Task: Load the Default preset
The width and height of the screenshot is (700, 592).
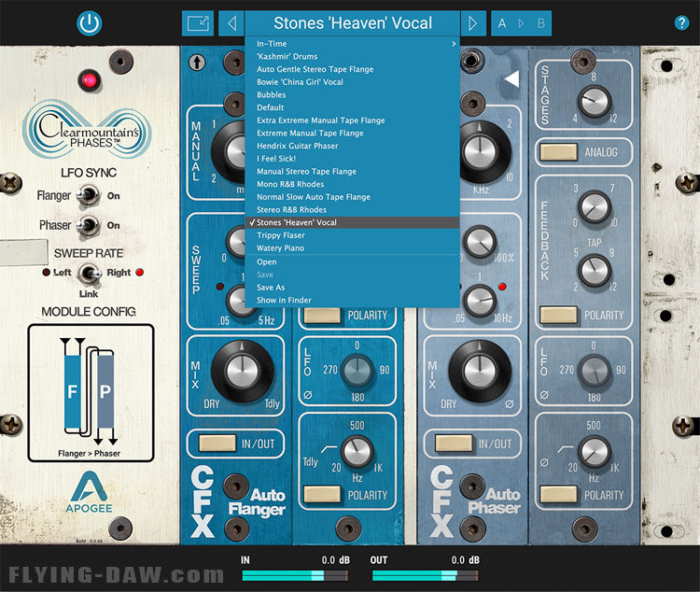Action: [352, 107]
